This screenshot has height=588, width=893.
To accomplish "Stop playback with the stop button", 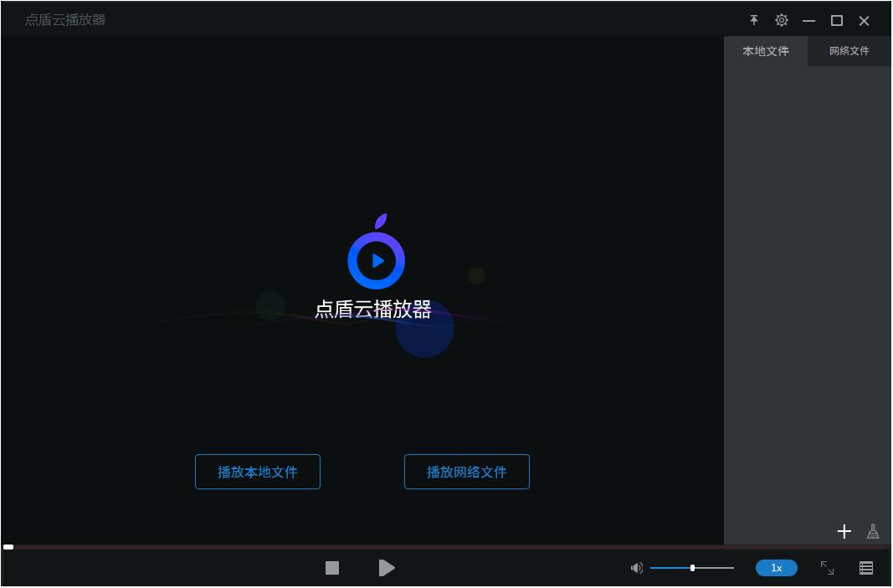I will (x=331, y=568).
